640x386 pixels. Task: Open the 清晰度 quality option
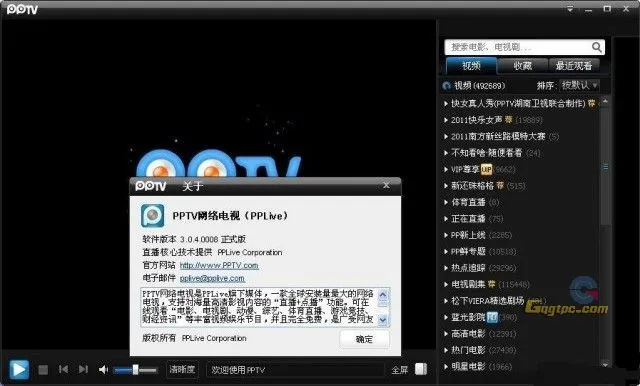click(x=182, y=370)
